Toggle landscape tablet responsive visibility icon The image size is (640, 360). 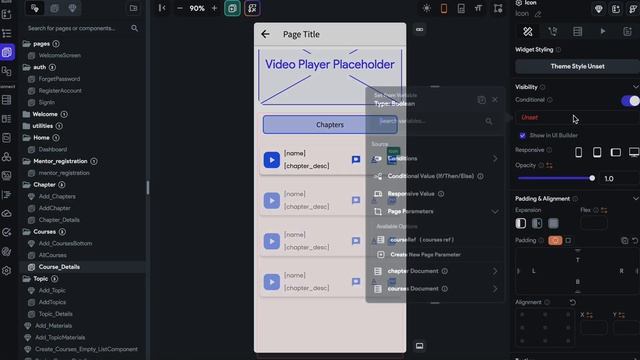[616, 152]
